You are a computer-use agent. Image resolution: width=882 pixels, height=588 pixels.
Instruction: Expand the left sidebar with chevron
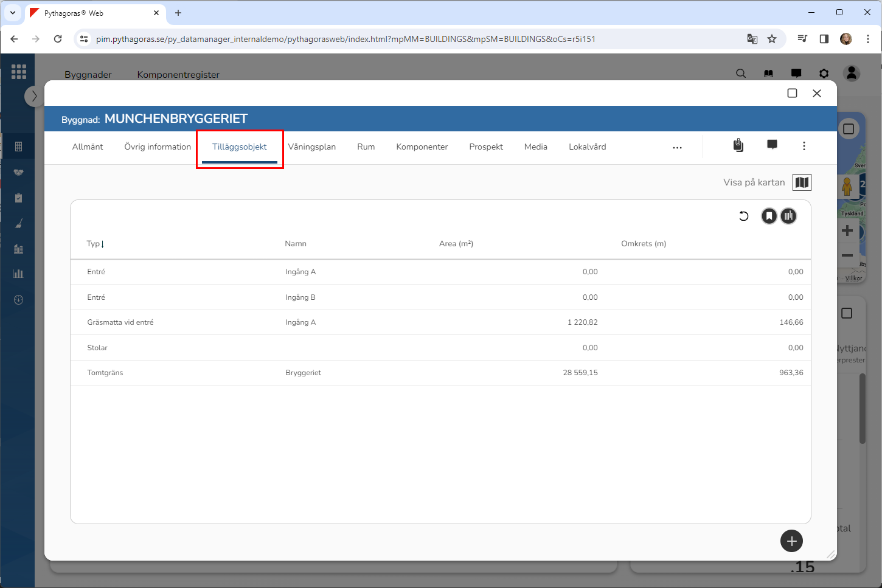[34, 96]
